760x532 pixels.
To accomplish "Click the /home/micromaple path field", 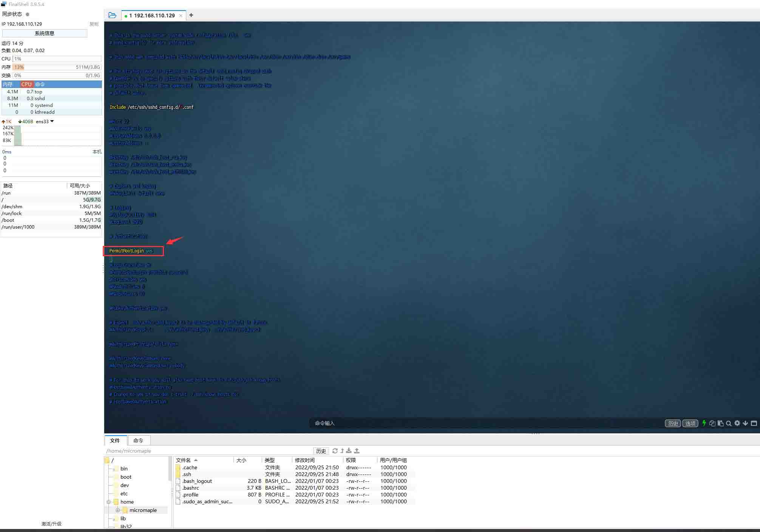I will (209, 451).
